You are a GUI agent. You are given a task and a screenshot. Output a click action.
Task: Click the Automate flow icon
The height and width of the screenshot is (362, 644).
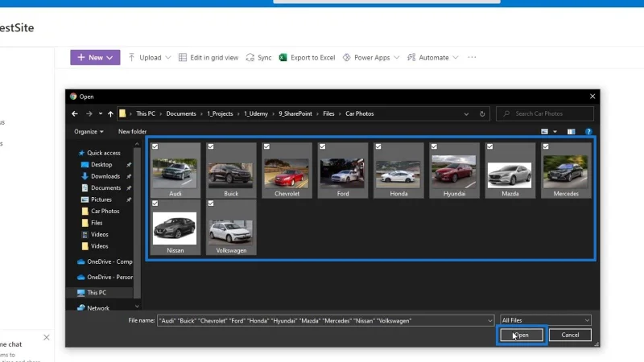411,57
